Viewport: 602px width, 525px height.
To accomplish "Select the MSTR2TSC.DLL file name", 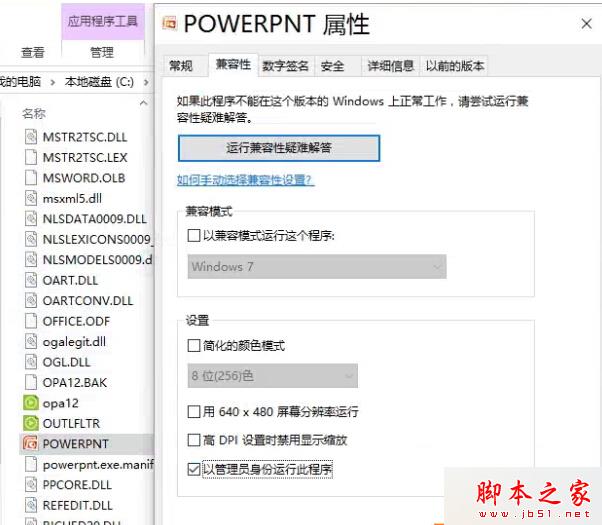I will tap(85, 137).
